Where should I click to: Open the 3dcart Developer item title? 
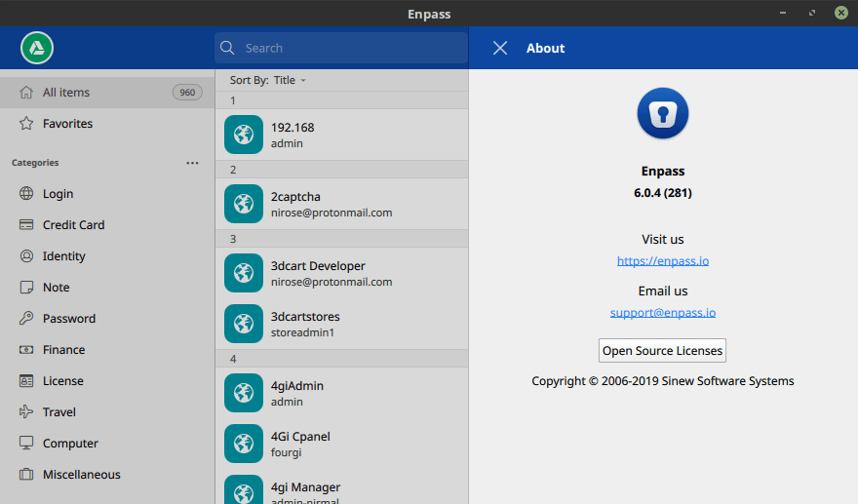coord(318,265)
